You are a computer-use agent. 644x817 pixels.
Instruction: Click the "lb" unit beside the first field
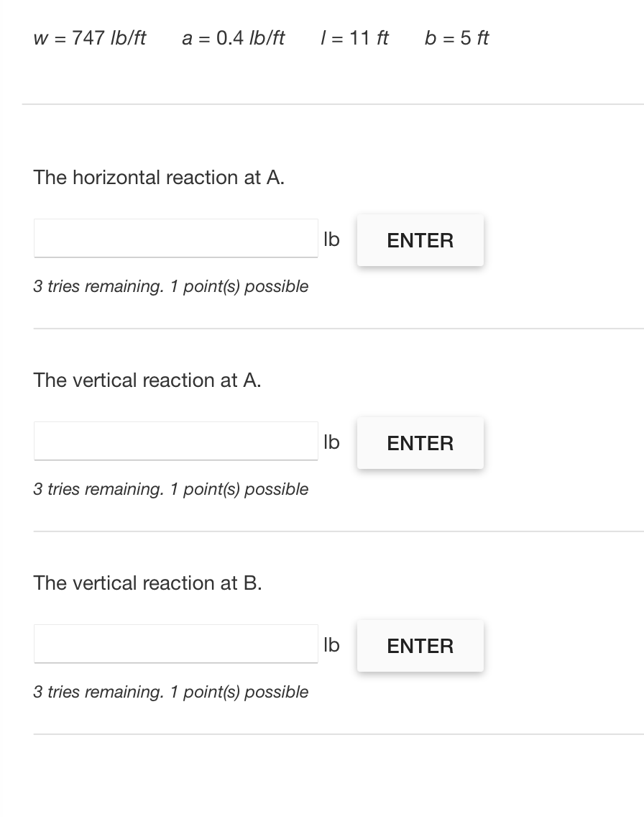pyautogui.click(x=332, y=239)
